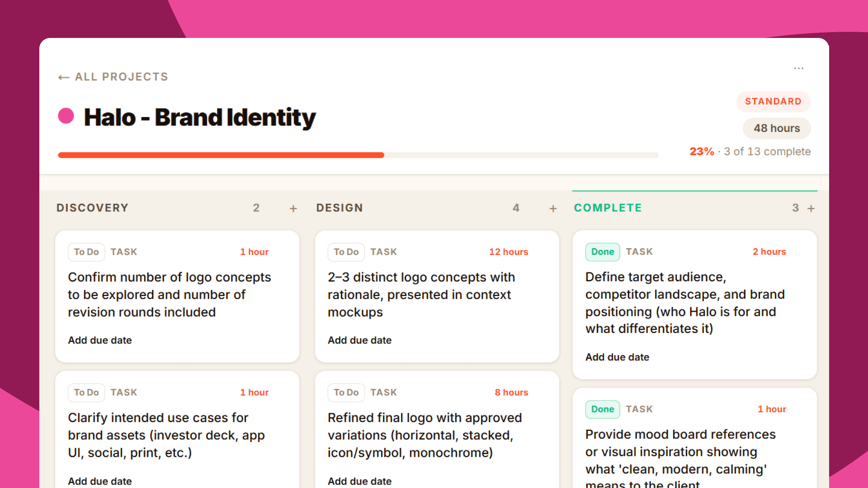The width and height of the screenshot is (868, 488).
Task: Select the DESIGN column header
Action: (x=340, y=208)
